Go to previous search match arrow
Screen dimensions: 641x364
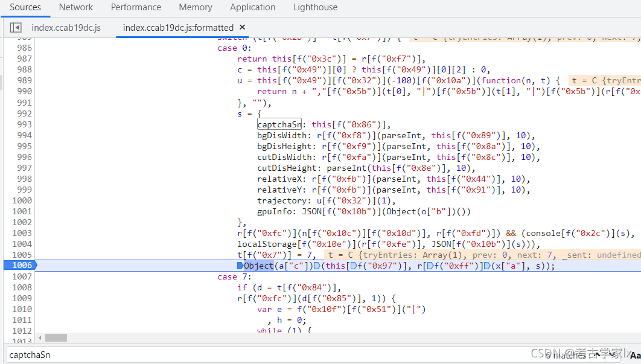598,354
